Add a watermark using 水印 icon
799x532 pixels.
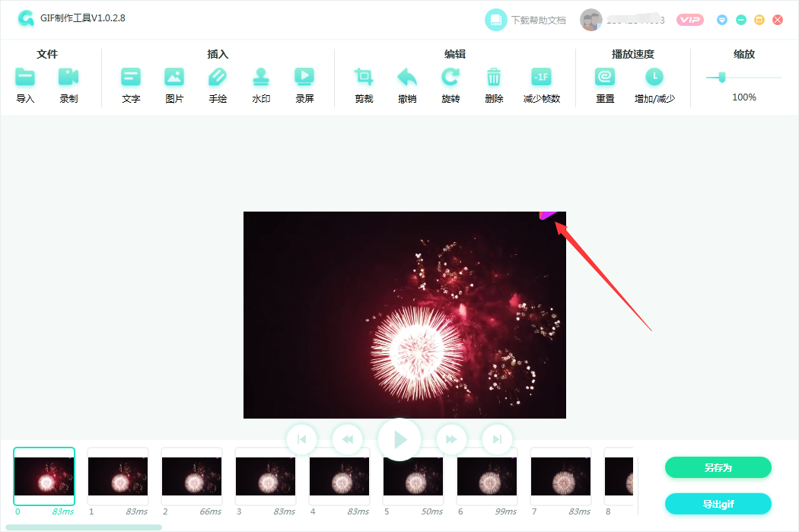coord(262,78)
